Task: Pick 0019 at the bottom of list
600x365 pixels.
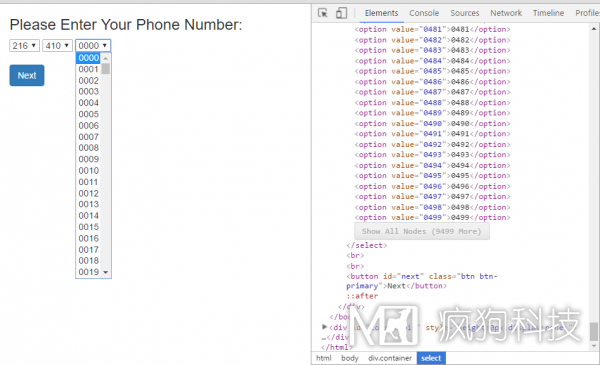Action: [x=88, y=272]
